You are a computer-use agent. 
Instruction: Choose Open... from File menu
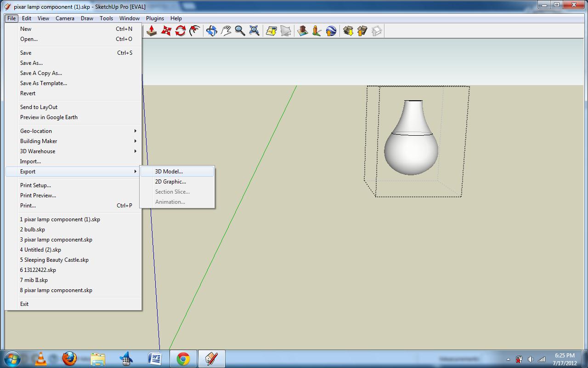(x=73, y=39)
